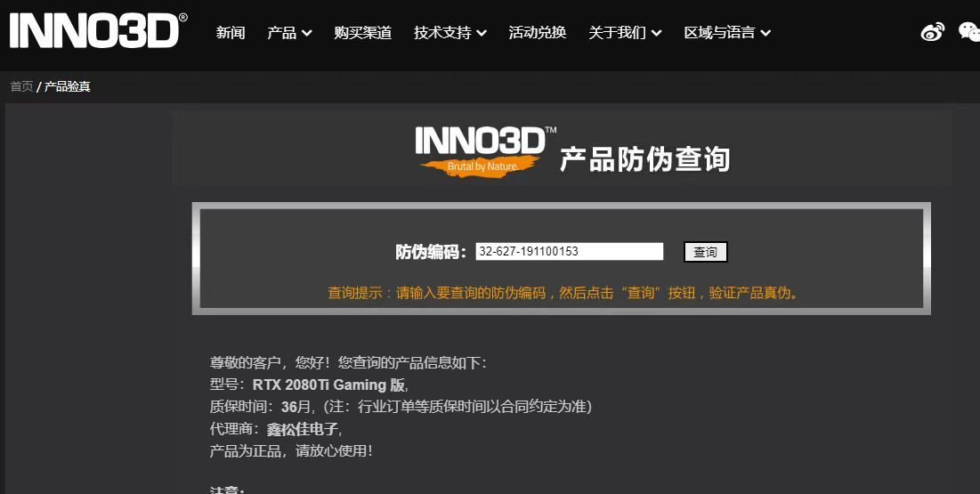Click the 产品验真 breadcrumb text
Screen dimensions: 980x494
click(68, 86)
